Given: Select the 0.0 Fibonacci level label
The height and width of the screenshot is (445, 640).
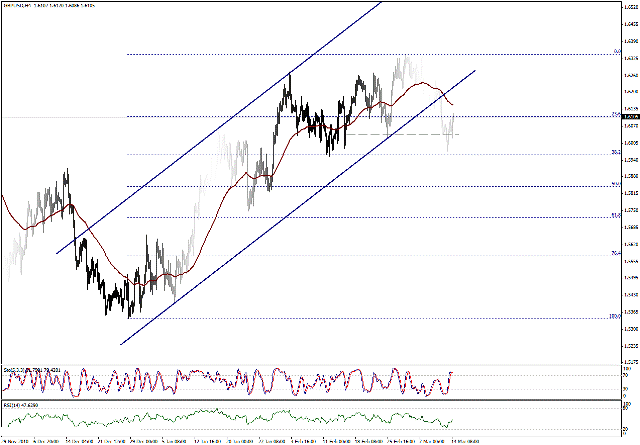Looking at the screenshot, I should point(614,52).
